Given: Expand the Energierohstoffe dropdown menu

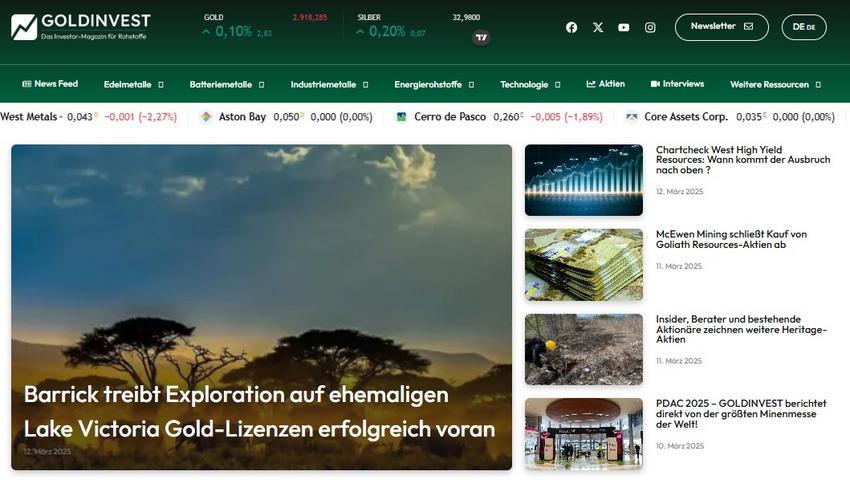Looking at the screenshot, I should tap(434, 85).
